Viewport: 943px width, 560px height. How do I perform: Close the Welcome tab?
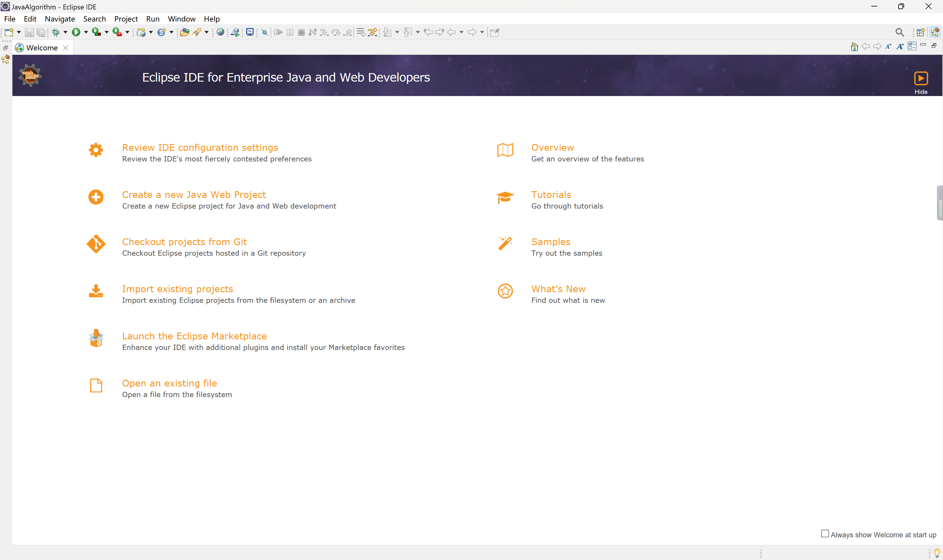66,48
